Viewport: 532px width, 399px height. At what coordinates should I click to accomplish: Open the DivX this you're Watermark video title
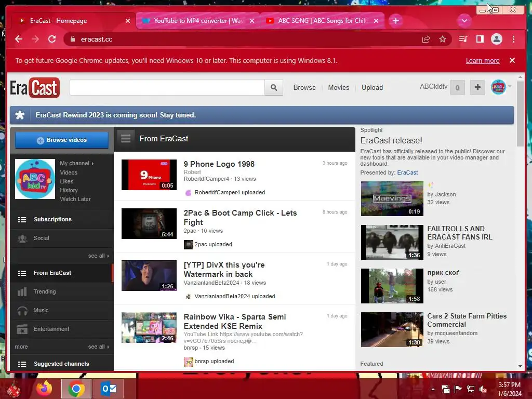pyautogui.click(x=224, y=270)
